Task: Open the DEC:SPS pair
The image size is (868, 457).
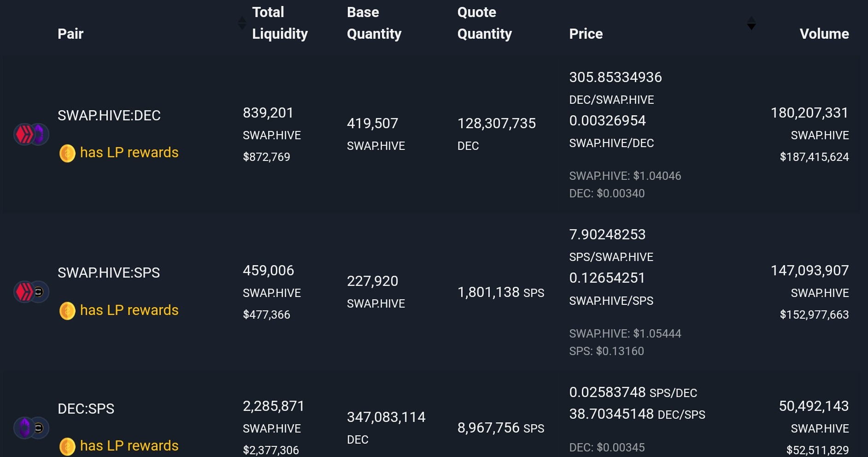Action: (86, 409)
